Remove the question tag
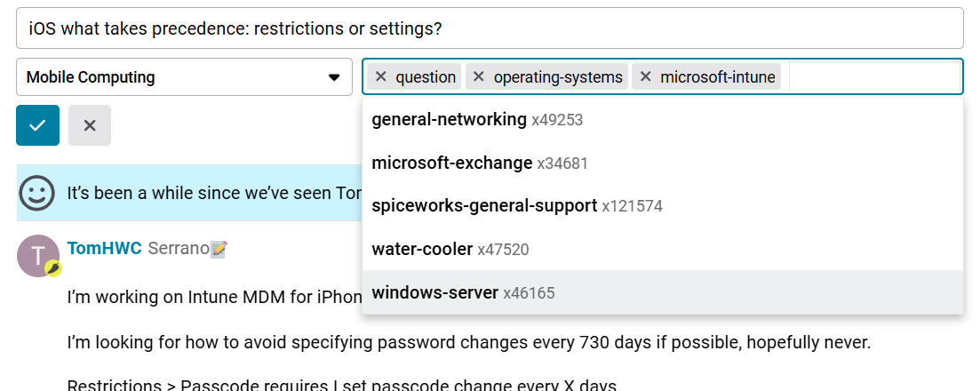This screenshot has height=391, width=980. point(381,76)
